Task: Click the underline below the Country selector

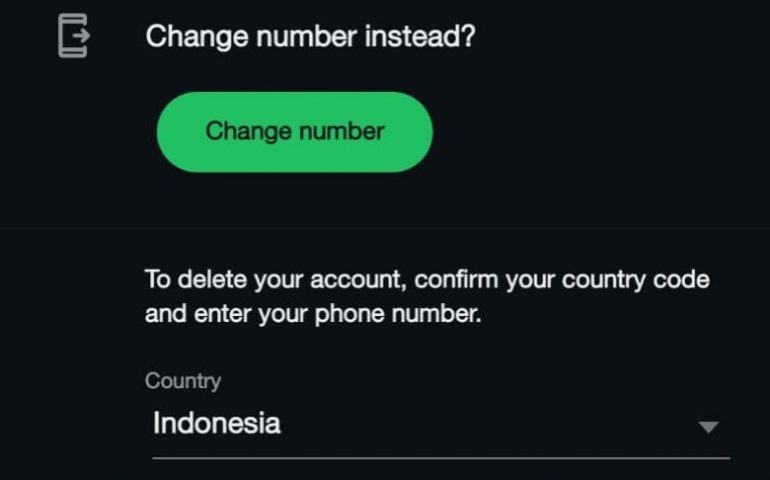Action: [x=440, y=458]
